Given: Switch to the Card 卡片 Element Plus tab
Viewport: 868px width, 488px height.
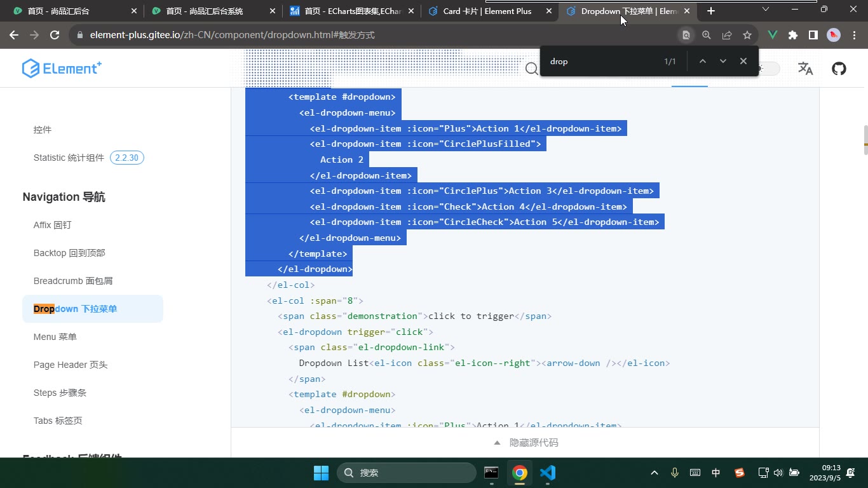Looking at the screenshot, I should pyautogui.click(x=490, y=11).
